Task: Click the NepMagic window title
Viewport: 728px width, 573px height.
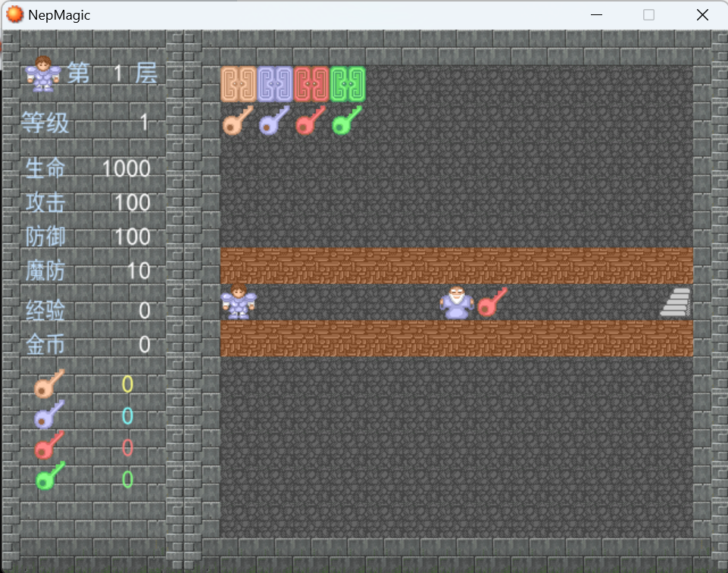Action: (59, 15)
